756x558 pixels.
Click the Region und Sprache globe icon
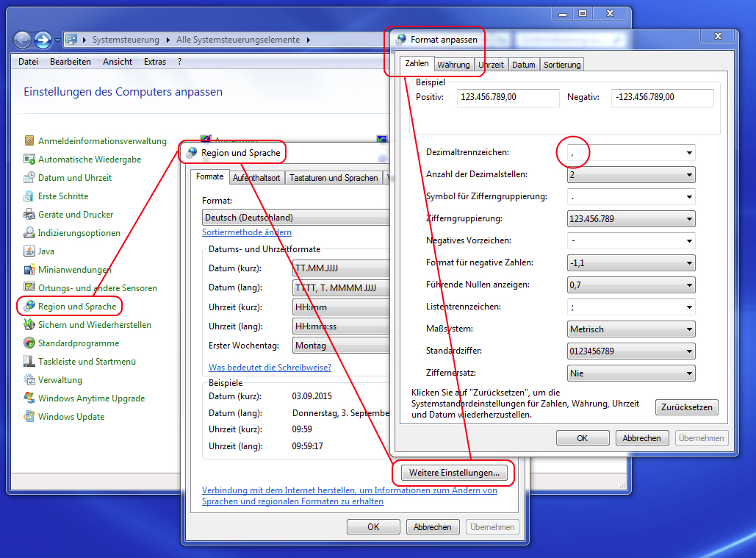tap(29, 306)
